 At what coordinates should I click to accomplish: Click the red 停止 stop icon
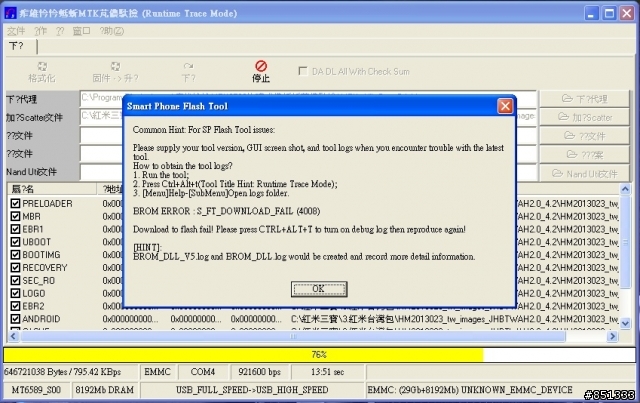pos(261,66)
